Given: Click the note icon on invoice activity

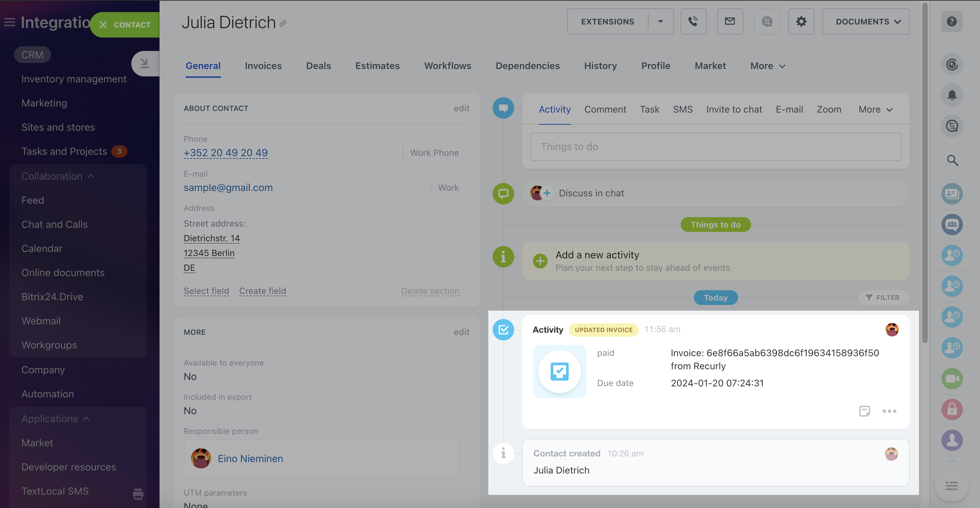Looking at the screenshot, I should [864, 411].
